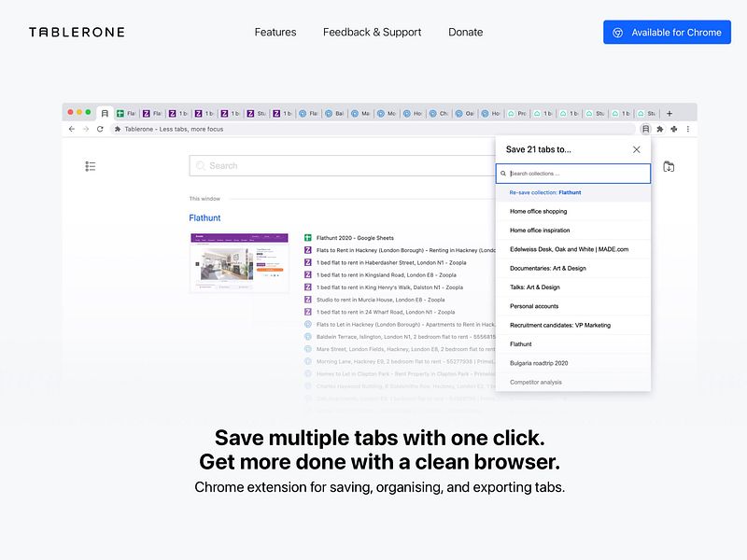
Task: Select Personal accounts collection
Action: [573, 306]
